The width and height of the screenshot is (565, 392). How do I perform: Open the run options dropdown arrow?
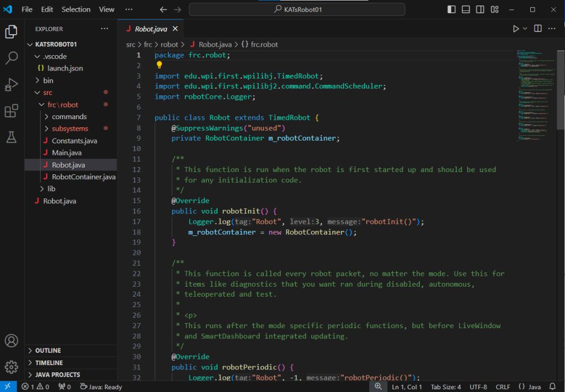pyautogui.click(x=525, y=29)
